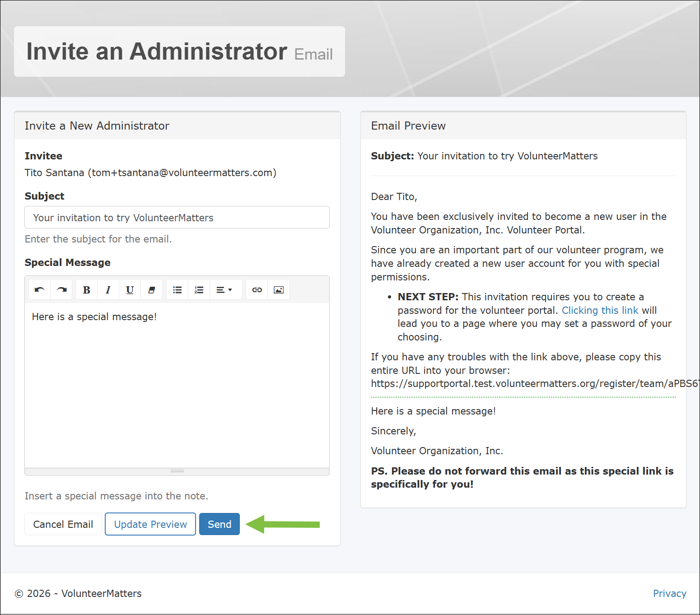Insert a bulleted list
Viewport: 700px width, 615px height.
[x=177, y=290]
